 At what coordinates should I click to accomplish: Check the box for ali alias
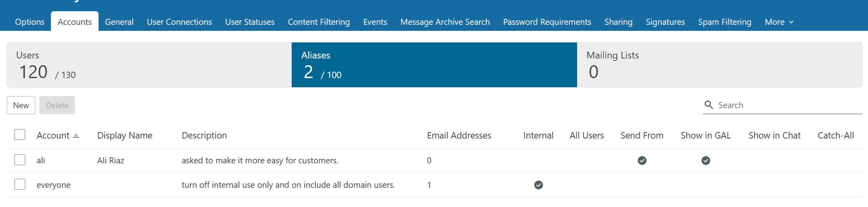point(20,160)
